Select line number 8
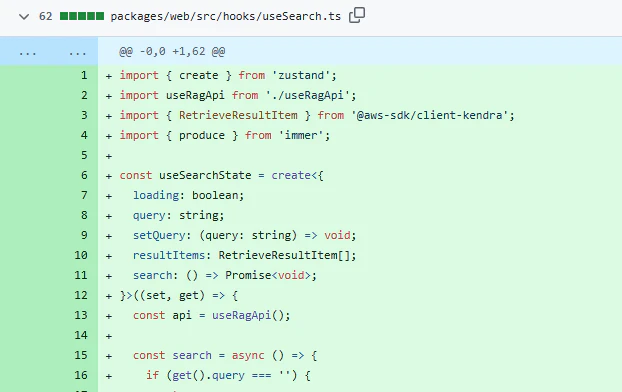Viewport: 622px width, 392px height. click(x=84, y=215)
